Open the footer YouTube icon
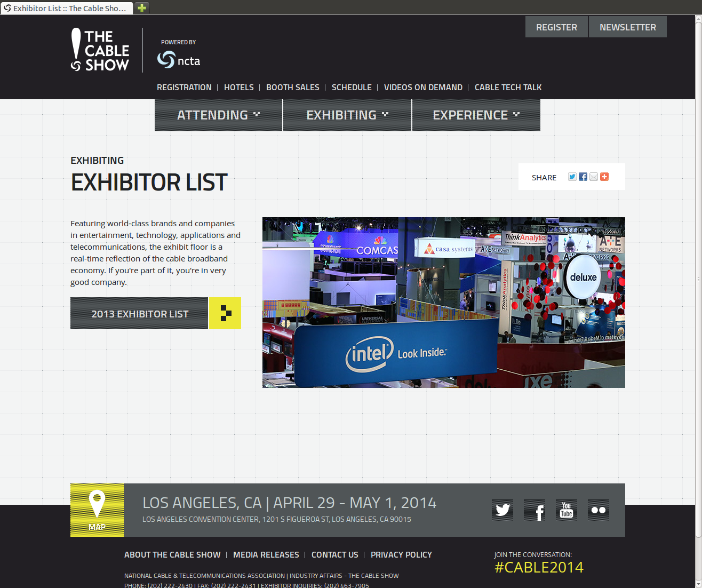 point(567,510)
